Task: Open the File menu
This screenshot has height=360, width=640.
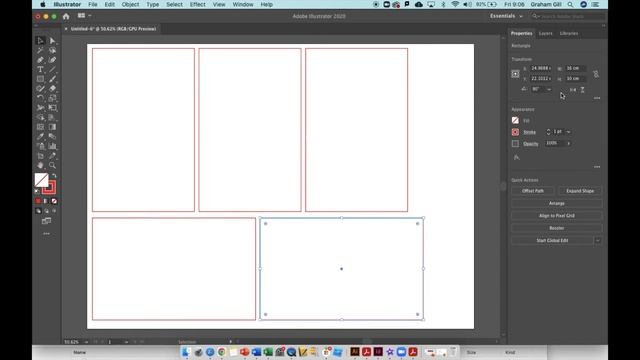Action: point(93,4)
